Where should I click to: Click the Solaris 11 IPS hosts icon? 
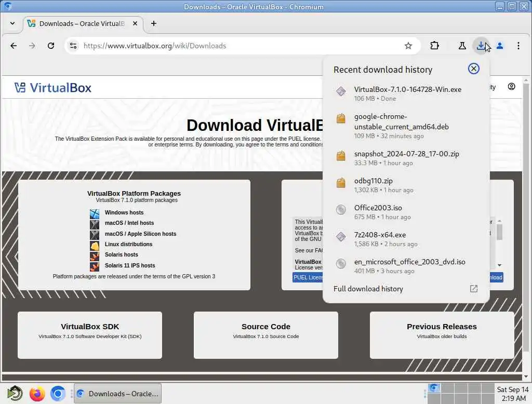[95, 266]
